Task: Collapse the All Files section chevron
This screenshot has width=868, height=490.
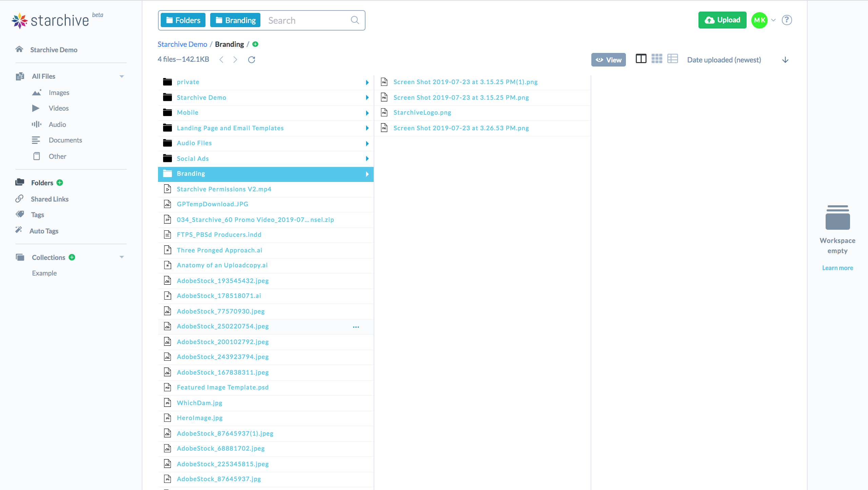Action: point(122,76)
